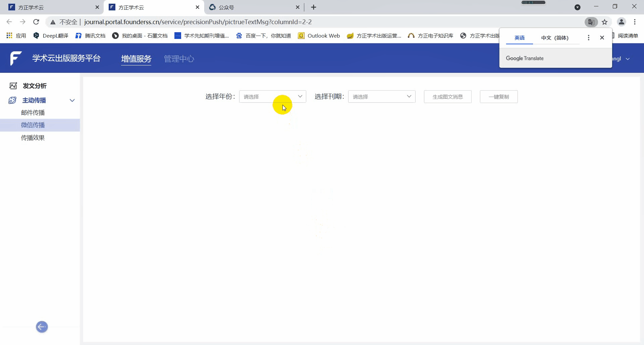Open Google Translate icon in address bar
The image size is (644, 345).
point(591,22)
